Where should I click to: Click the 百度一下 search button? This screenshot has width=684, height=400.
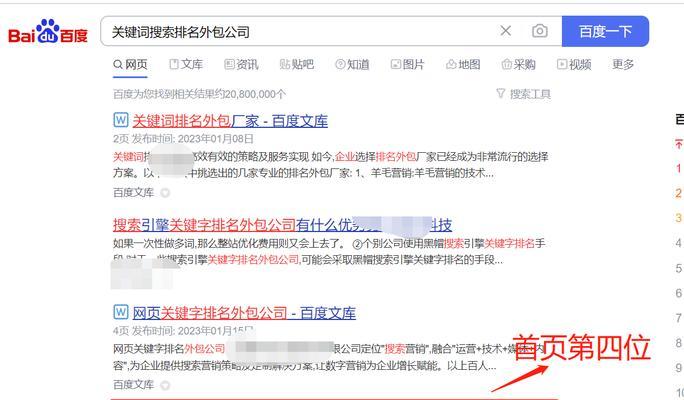tap(605, 31)
